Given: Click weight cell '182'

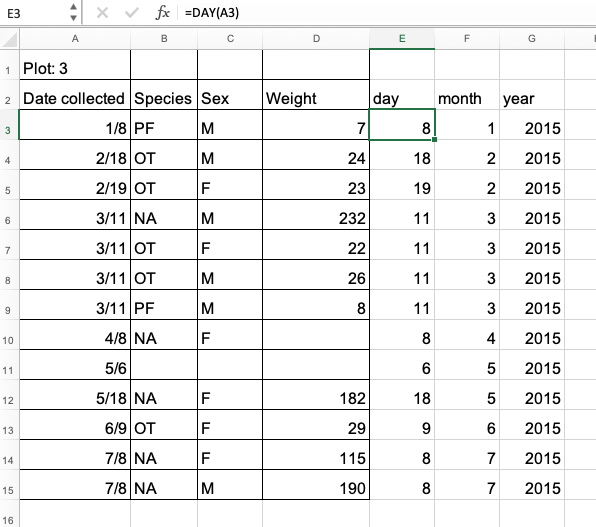Looking at the screenshot, I should click(x=316, y=395).
